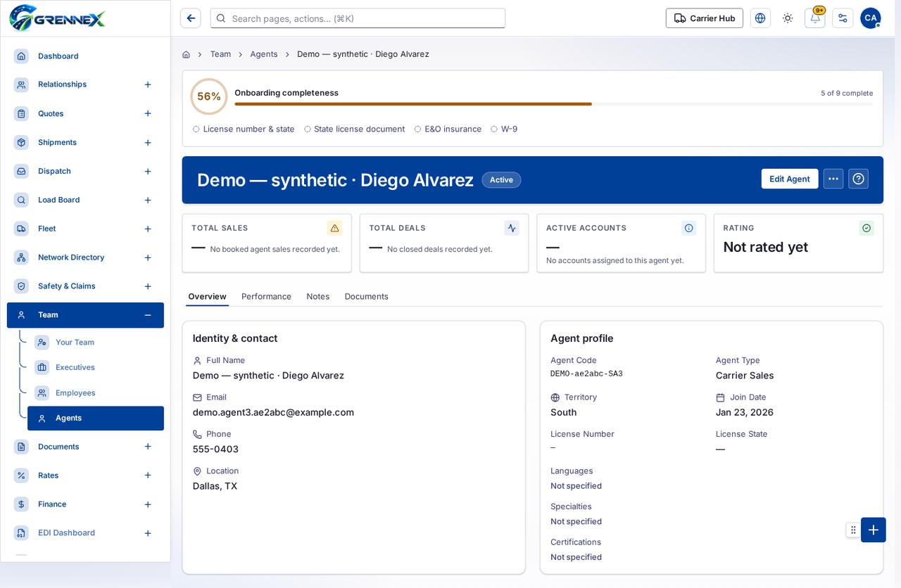Screen dimensions: 901x588
Task: Open the notifications bell
Action: pyautogui.click(x=815, y=18)
